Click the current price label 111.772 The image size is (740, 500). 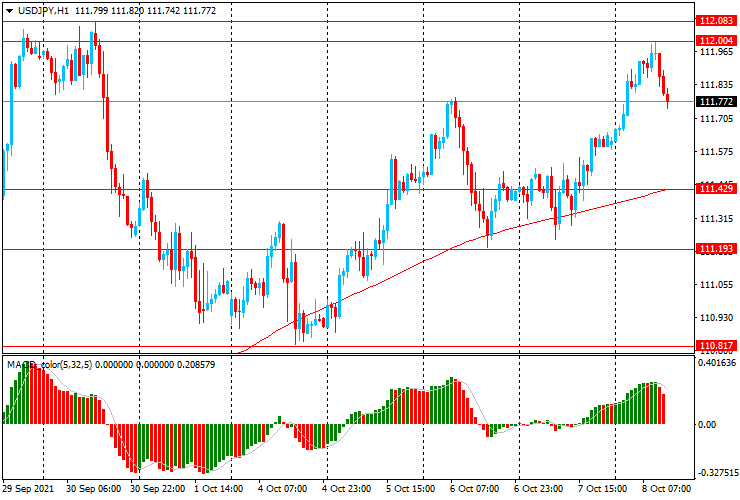point(716,102)
